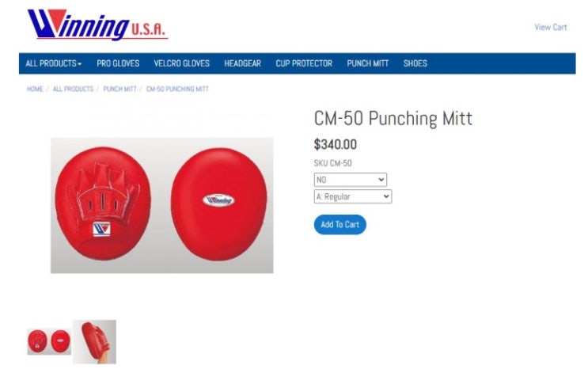Screen dimensions: 588x369
Task: Open the A: Regular dropdown
Action: point(353,196)
